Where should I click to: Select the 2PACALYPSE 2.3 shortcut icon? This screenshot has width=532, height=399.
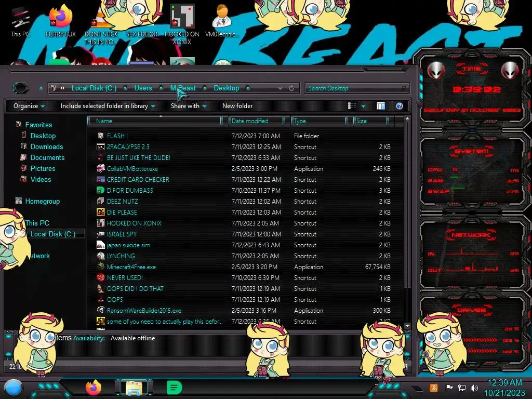coord(100,147)
